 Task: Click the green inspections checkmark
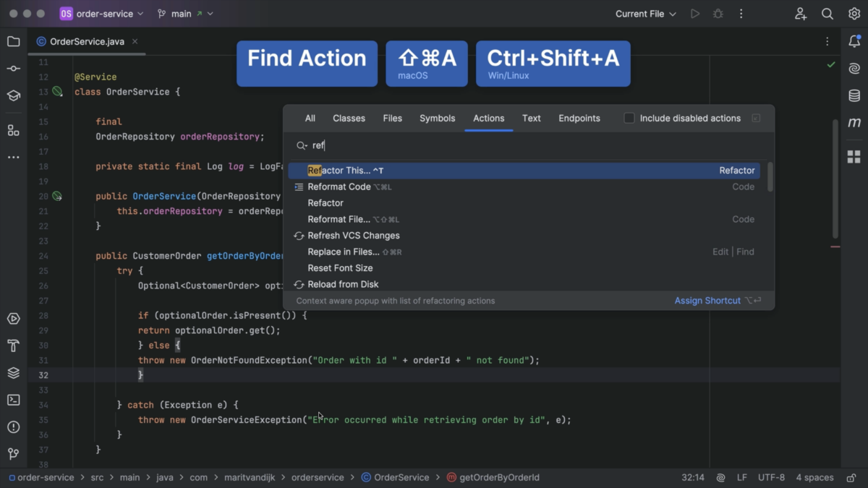point(831,65)
